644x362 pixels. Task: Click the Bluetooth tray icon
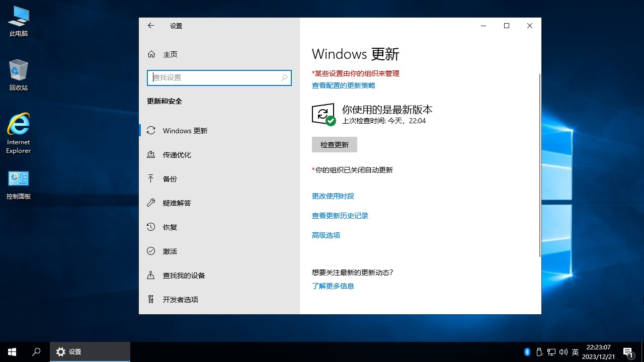click(x=527, y=352)
